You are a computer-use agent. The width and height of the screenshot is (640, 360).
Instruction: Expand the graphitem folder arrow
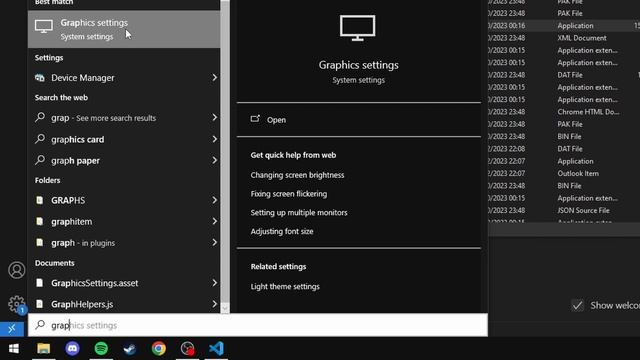point(214,221)
